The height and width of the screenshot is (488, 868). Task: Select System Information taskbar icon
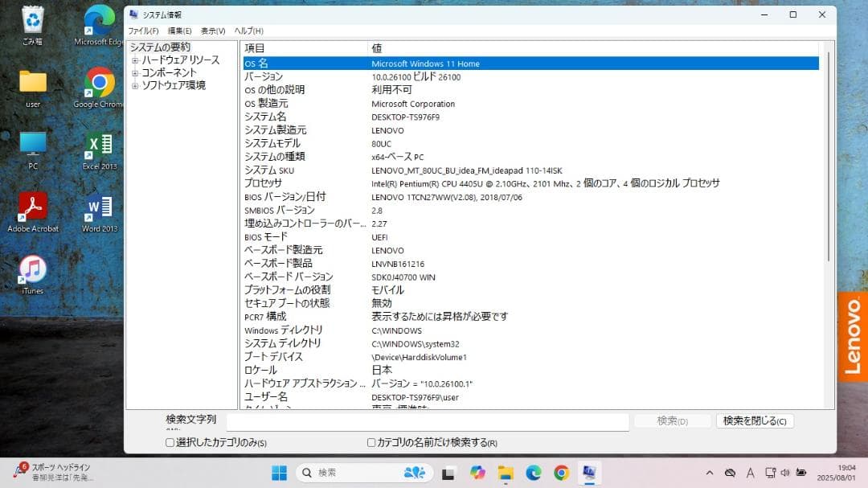point(589,473)
